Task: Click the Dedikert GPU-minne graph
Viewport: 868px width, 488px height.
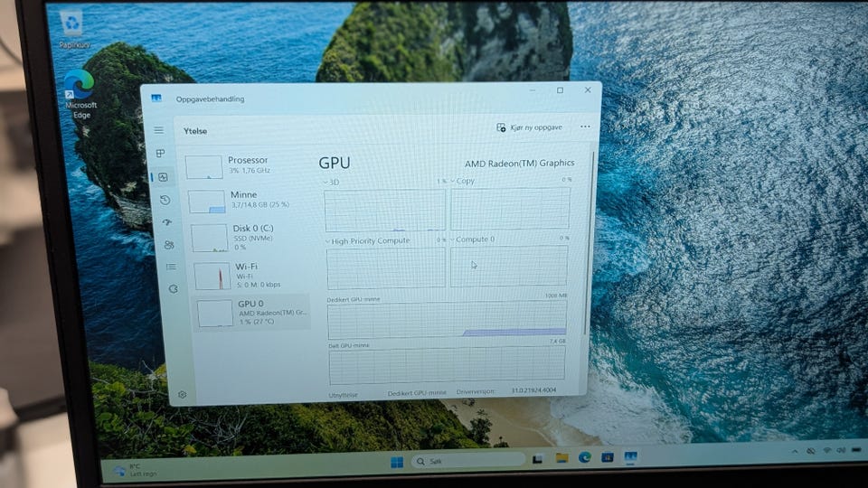Action: tap(447, 320)
